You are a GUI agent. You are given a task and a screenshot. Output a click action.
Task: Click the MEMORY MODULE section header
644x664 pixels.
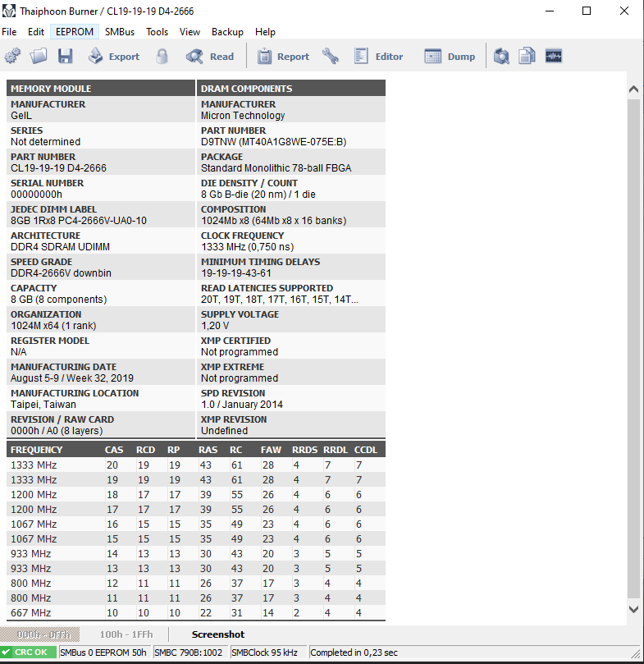tap(51, 89)
